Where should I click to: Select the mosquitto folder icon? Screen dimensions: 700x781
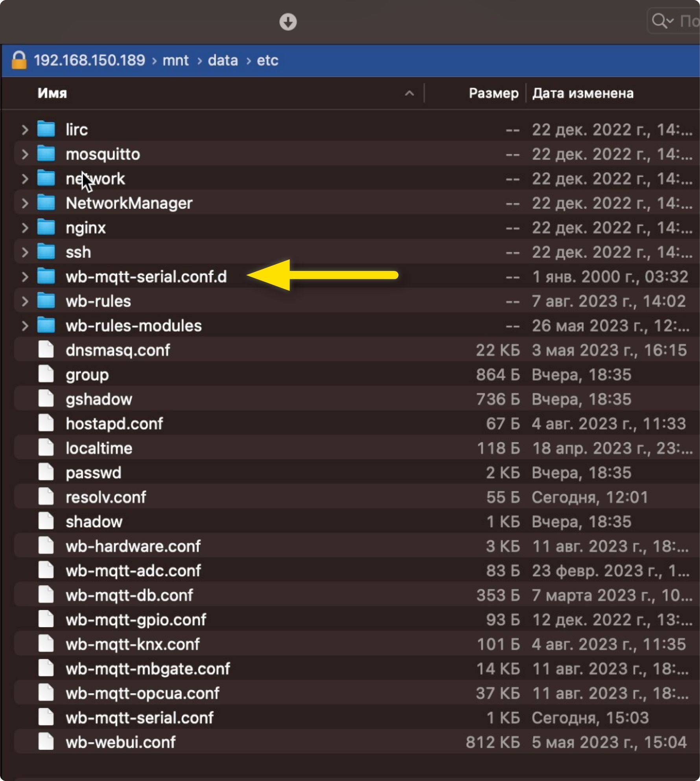coord(46,153)
